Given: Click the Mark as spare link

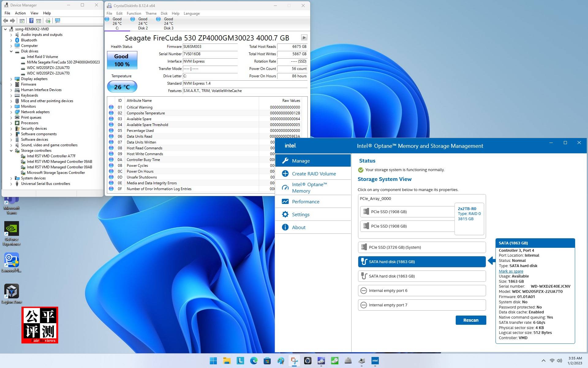Looking at the screenshot, I should [x=511, y=271].
